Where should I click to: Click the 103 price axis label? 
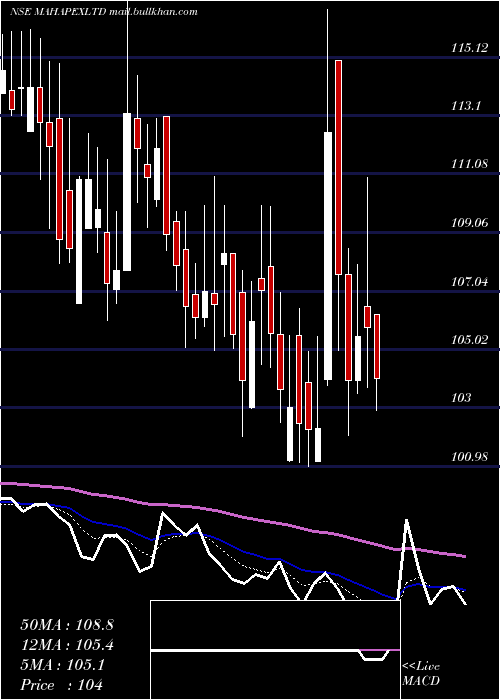[461, 397]
